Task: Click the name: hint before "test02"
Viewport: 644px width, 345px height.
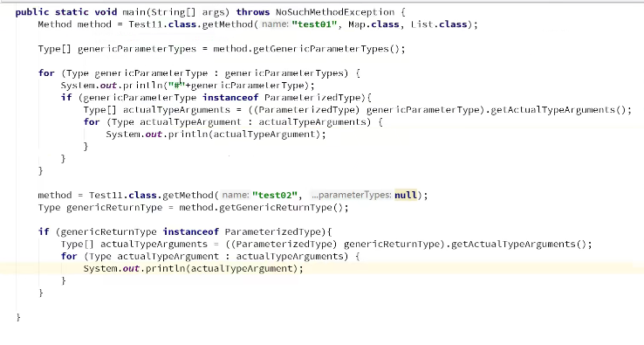Action: (236, 195)
